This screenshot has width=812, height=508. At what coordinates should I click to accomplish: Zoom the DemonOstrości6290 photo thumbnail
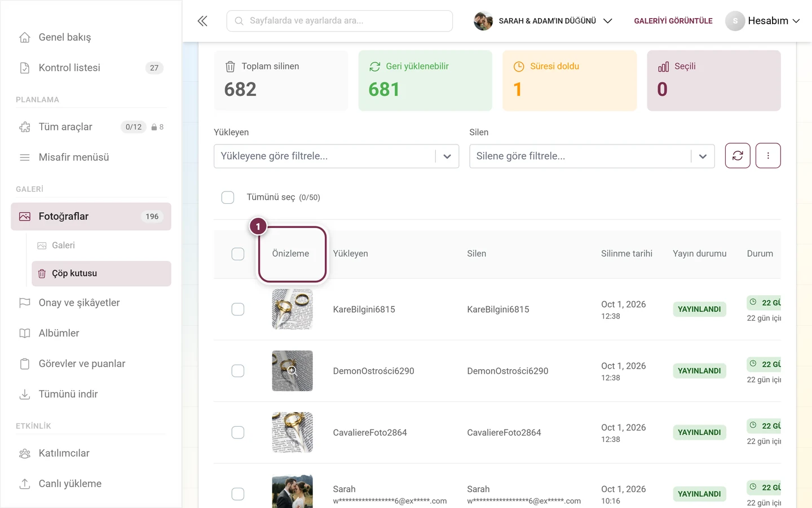[x=292, y=371]
